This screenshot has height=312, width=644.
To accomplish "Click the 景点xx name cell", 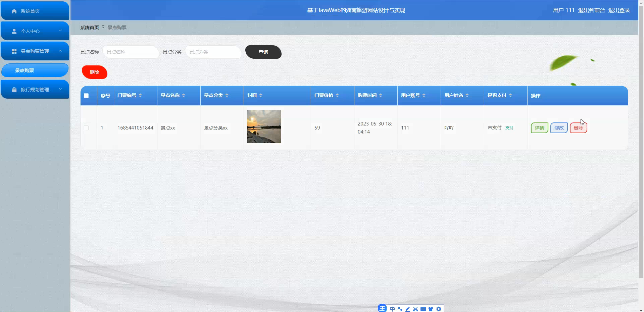I will tap(168, 128).
